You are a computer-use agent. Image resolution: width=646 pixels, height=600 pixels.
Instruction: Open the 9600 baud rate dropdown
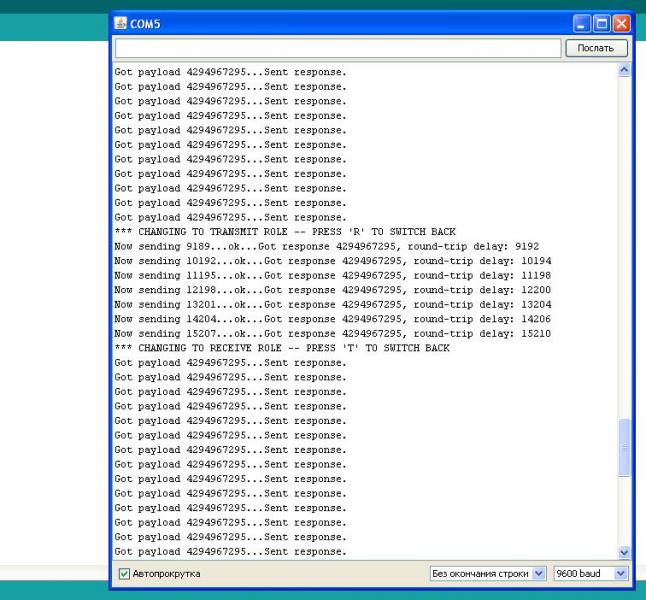[591, 573]
